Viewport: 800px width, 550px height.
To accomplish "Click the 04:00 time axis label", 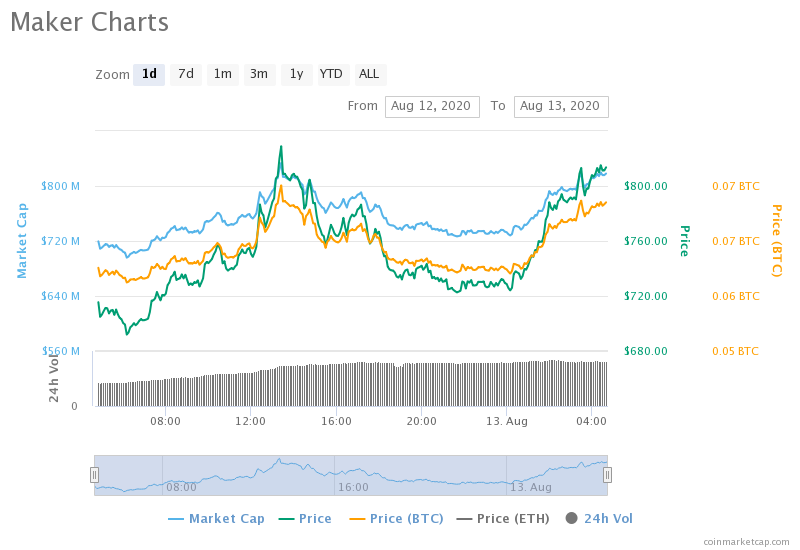I will (x=591, y=421).
